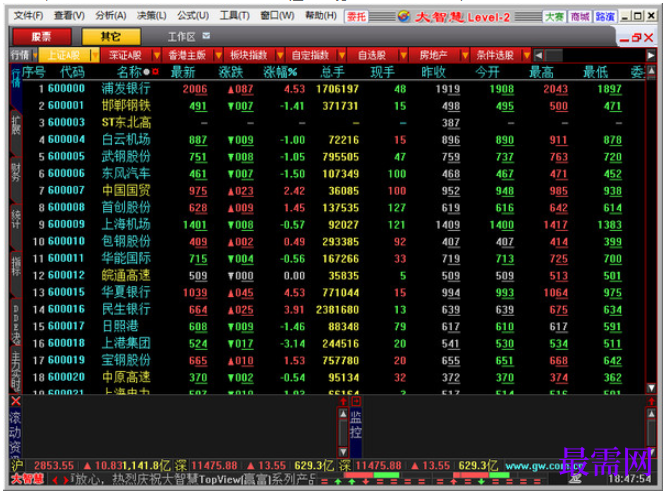Click stock list scrollbar down arrow
The width and height of the screenshot is (671, 493).
point(651,388)
